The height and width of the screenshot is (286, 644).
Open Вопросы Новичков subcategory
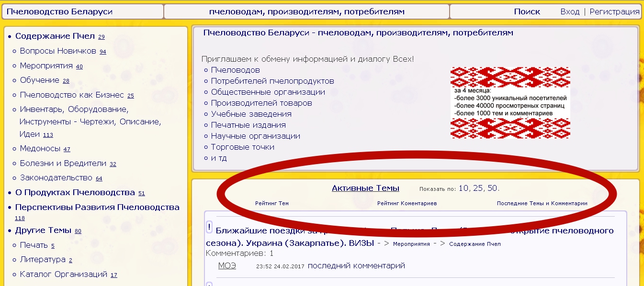click(58, 51)
